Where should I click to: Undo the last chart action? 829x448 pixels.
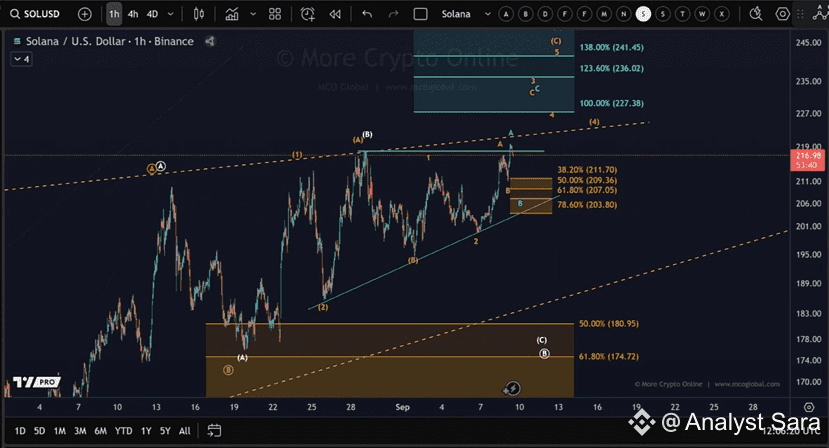[367, 14]
